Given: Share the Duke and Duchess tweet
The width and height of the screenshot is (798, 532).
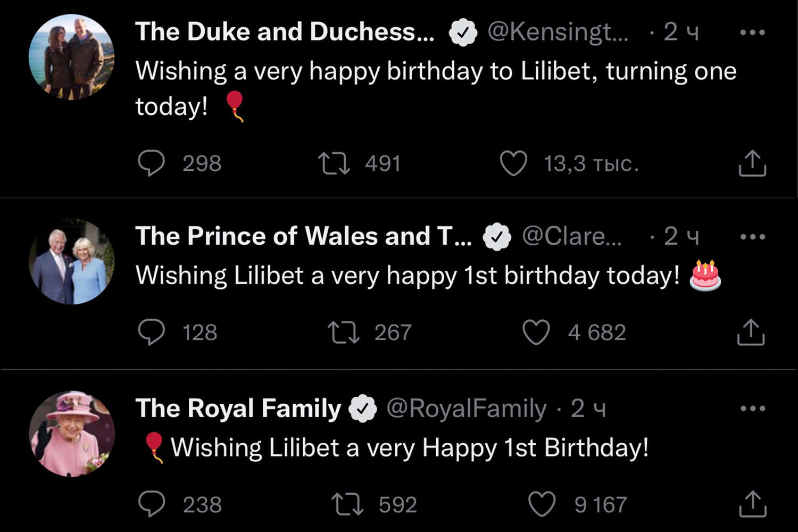Looking at the screenshot, I should [752, 163].
